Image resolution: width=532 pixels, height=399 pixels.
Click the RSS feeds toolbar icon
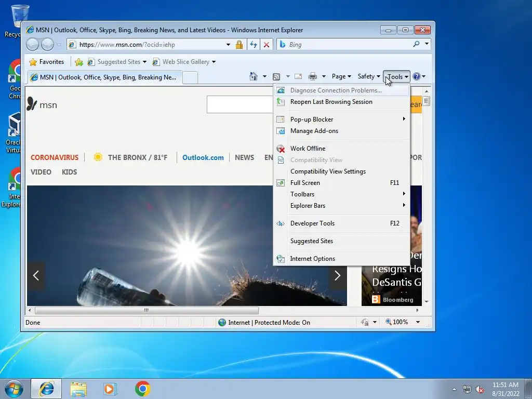pos(276,77)
